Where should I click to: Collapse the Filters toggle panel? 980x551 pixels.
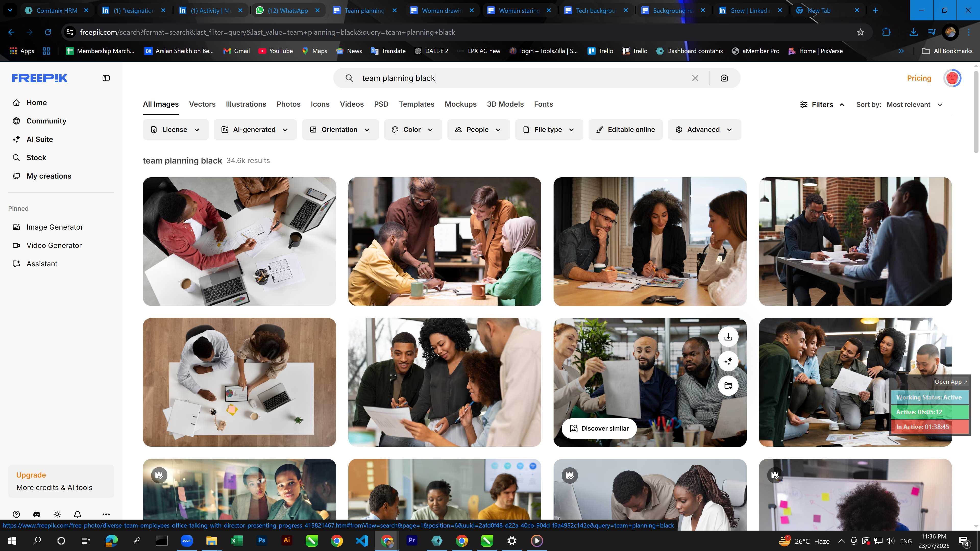point(822,105)
